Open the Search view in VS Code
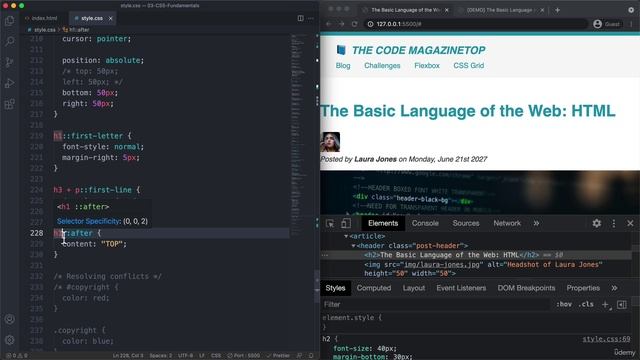Image resolution: width=640 pixels, height=360 pixels. click(9, 41)
